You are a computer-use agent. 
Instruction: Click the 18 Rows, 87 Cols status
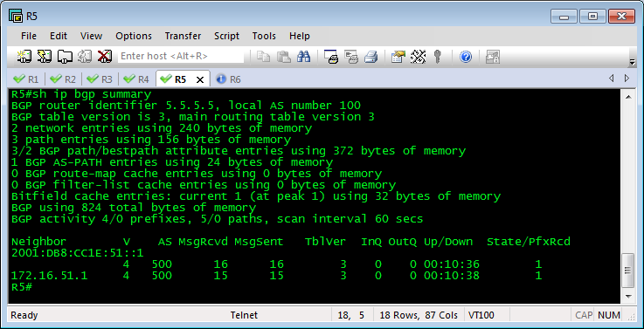point(419,315)
